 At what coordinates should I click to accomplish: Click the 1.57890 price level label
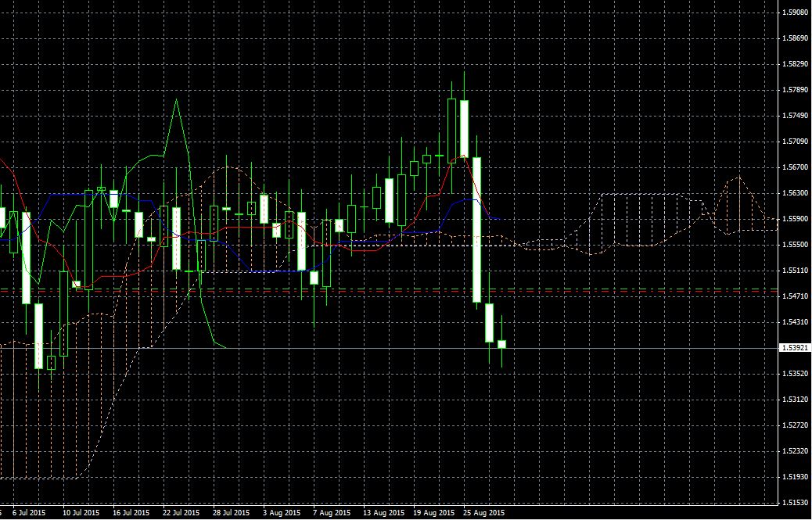coord(796,90)
